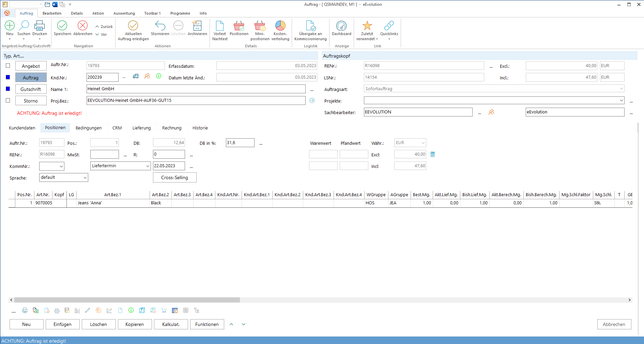Click the red Abbrechen icon in ribbon
Screen dimensions: 644x344
coord(83,26)
